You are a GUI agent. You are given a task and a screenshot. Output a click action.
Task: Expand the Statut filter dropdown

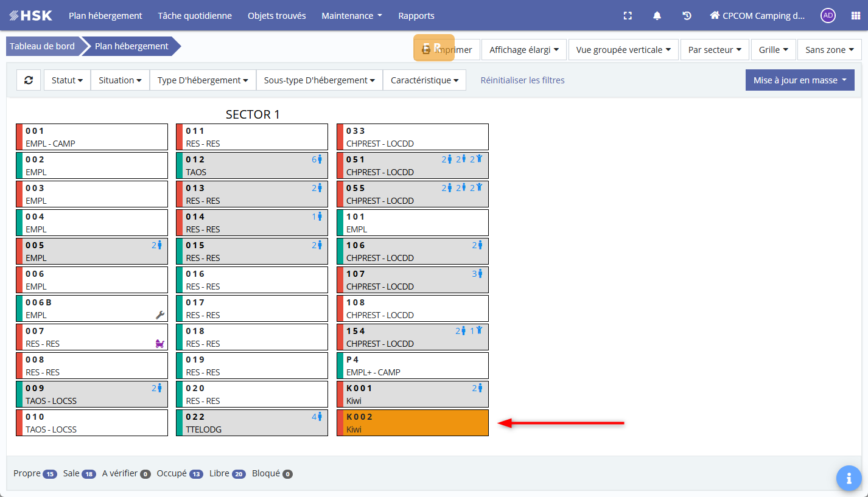pyautogui.click(x=67, y=80)
